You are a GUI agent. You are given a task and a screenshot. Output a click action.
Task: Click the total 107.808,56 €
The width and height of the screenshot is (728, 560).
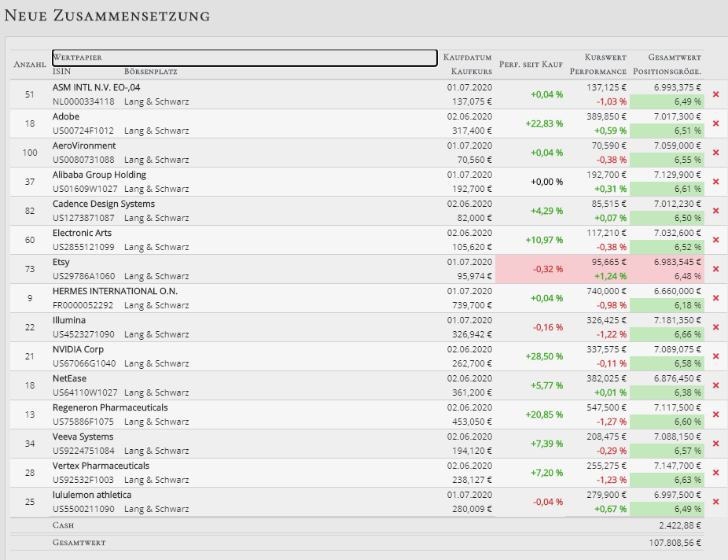point(675,543)
